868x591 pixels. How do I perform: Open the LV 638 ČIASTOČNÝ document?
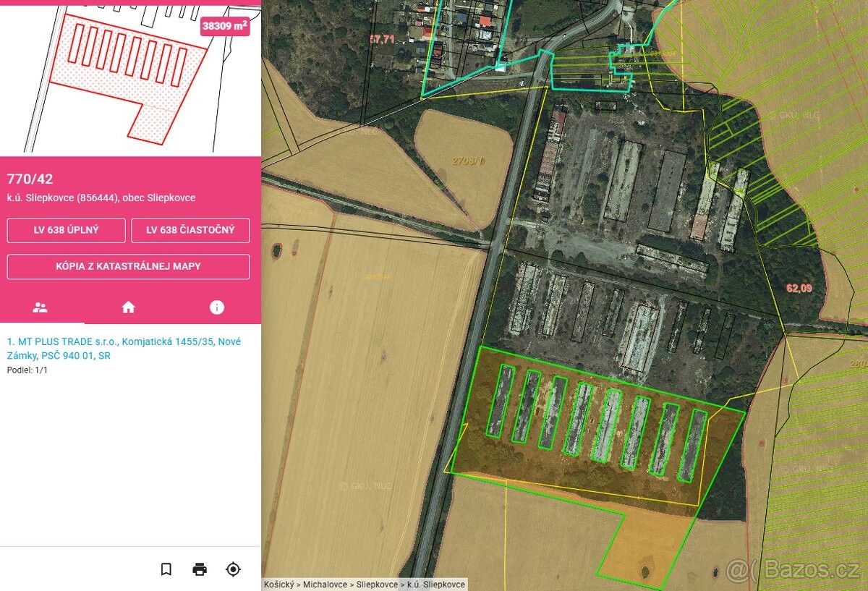pos(191,230)
